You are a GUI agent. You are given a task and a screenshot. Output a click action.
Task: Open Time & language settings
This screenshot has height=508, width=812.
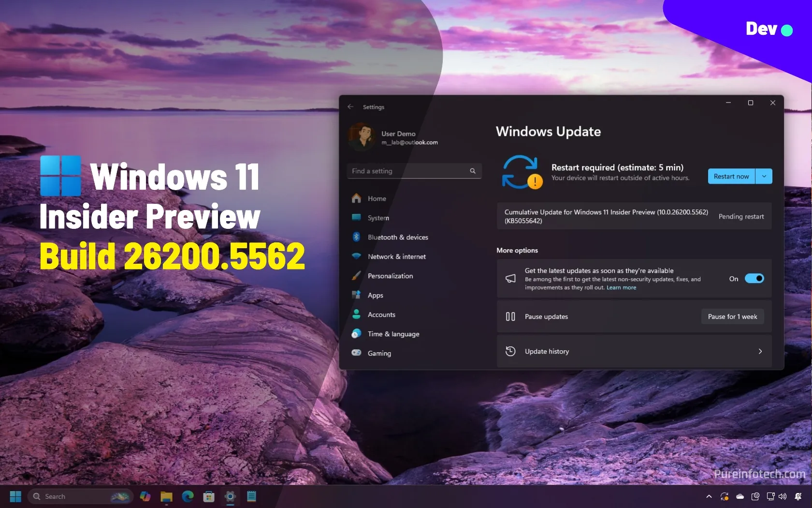[393, 334]
